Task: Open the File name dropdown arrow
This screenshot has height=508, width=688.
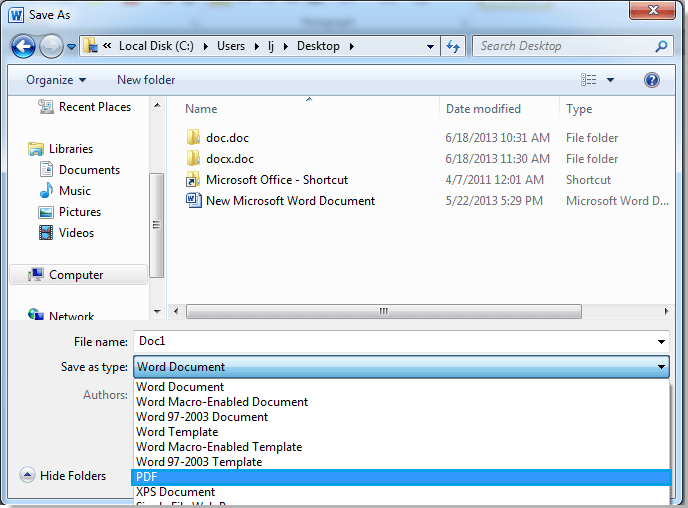Action: pos(661,341)
